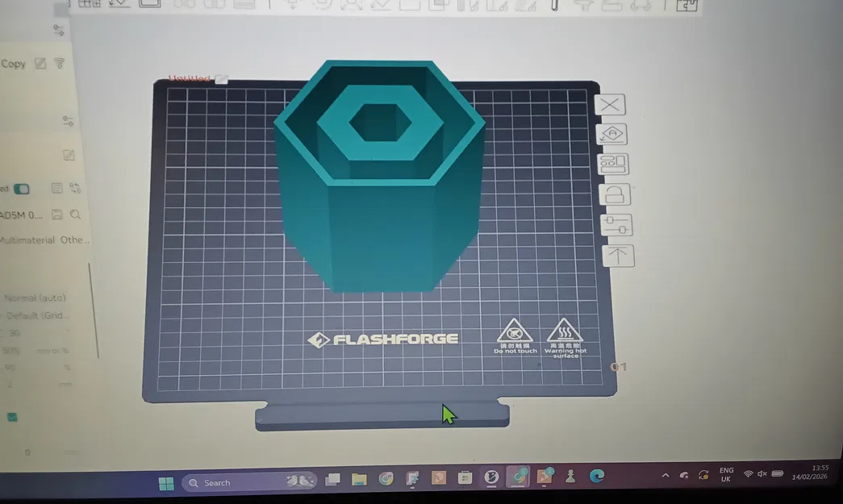Image resolution: width=843 pixels, height=504 pixels.
Task: Toggle the Advanced mode switch
Action: point(22,189)
